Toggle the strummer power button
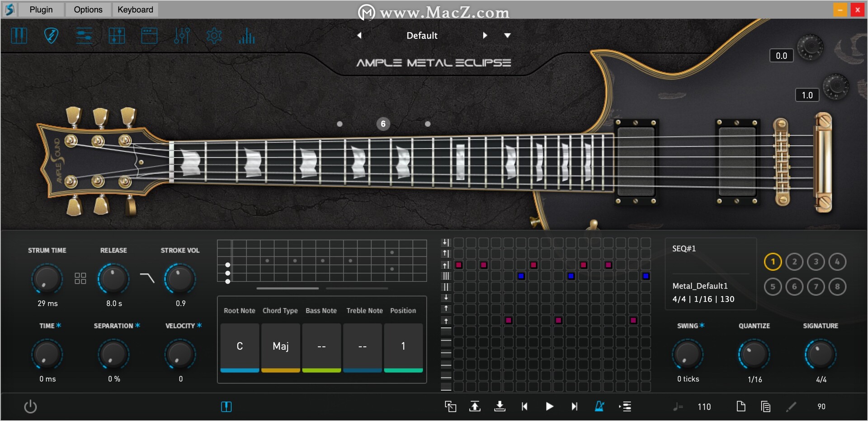Viewport: 868px width, 421px height. coord(30,407)
